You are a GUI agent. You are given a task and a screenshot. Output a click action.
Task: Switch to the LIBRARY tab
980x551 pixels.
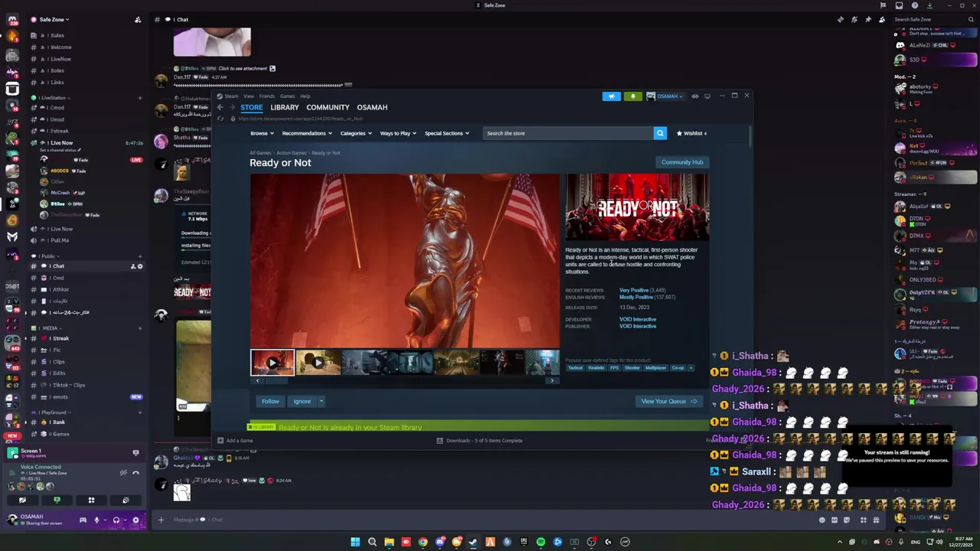(284, 107)
